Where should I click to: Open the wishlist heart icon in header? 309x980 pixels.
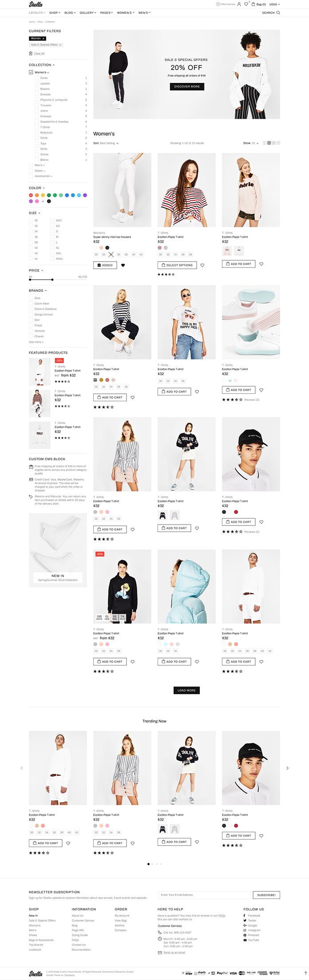(x=246, y=4)
